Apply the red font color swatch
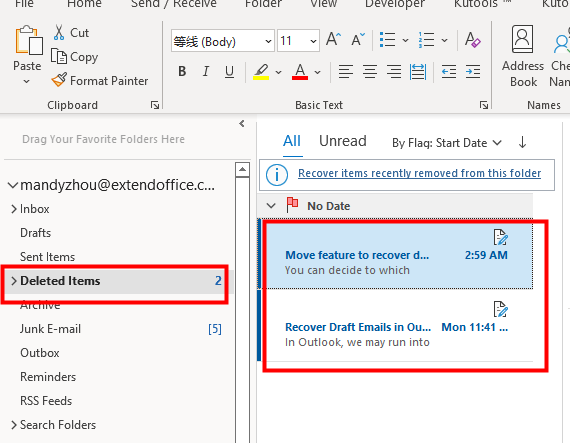This screenshot has width=570, height=443. [300, 72]
